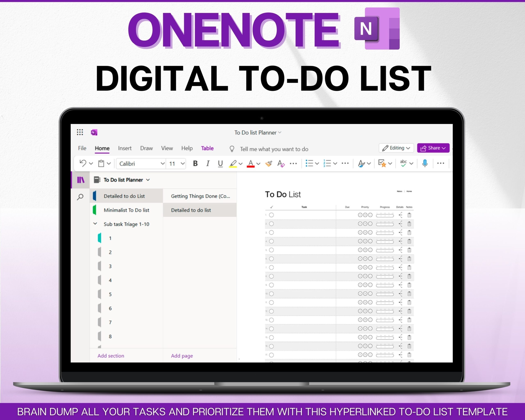The height and width of the screenshot is (420, 525).
Task: Set progress on task 1's progress bar
Action: (385, 215)
